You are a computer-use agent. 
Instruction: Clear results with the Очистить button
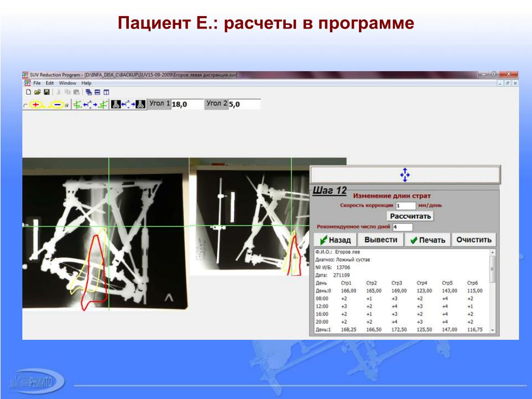[x=474, y=240]
